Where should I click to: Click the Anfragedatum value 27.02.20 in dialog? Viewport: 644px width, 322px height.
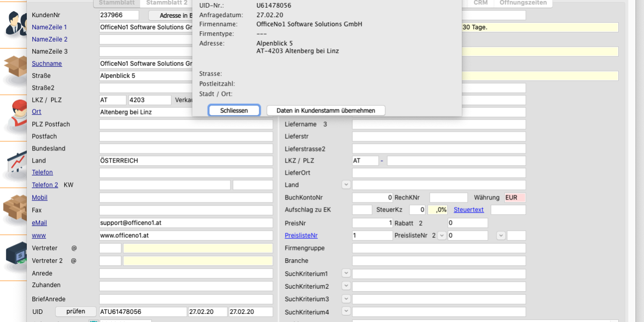(x=270, y=15)
